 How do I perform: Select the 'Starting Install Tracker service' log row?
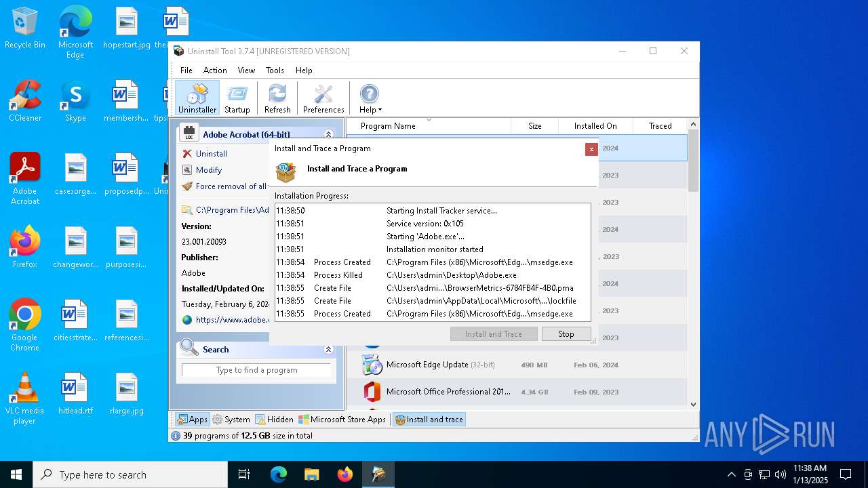[x=433, y=211]
